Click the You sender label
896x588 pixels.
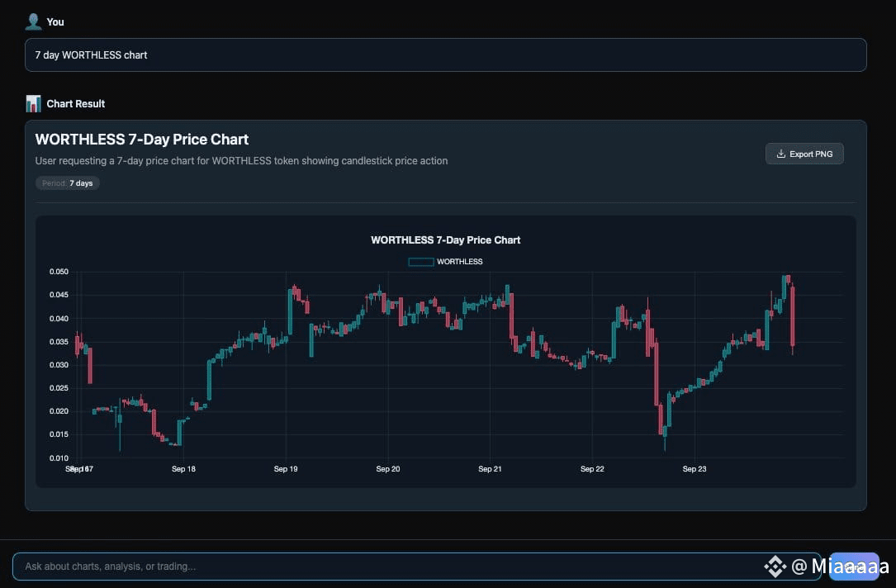[55, 21]
